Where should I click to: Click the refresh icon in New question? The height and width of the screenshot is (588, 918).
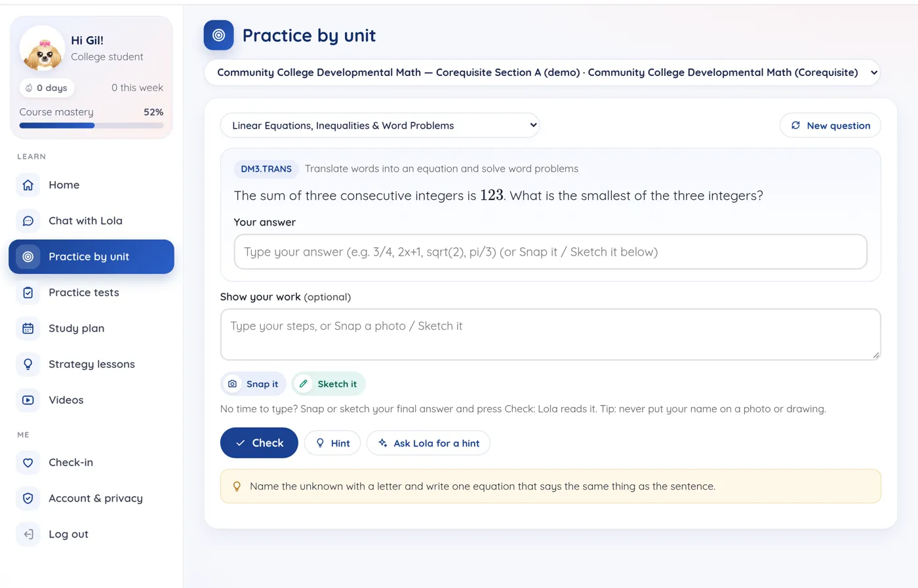tap(795, 125)
